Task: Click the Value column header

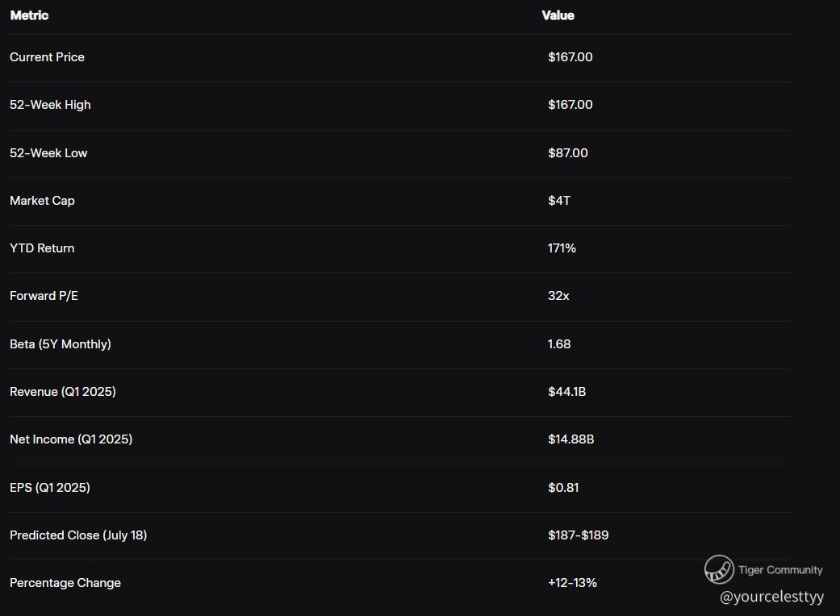Action: point(558,15)
